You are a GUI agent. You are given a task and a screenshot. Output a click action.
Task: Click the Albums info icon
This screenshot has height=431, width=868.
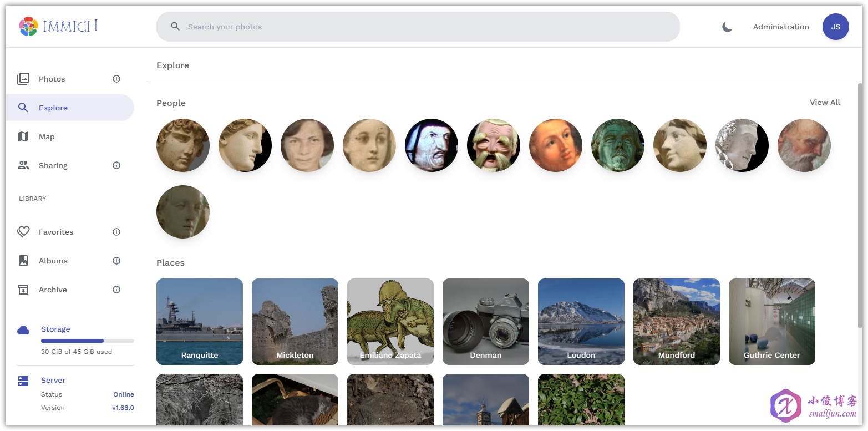[x=116, y=261]
